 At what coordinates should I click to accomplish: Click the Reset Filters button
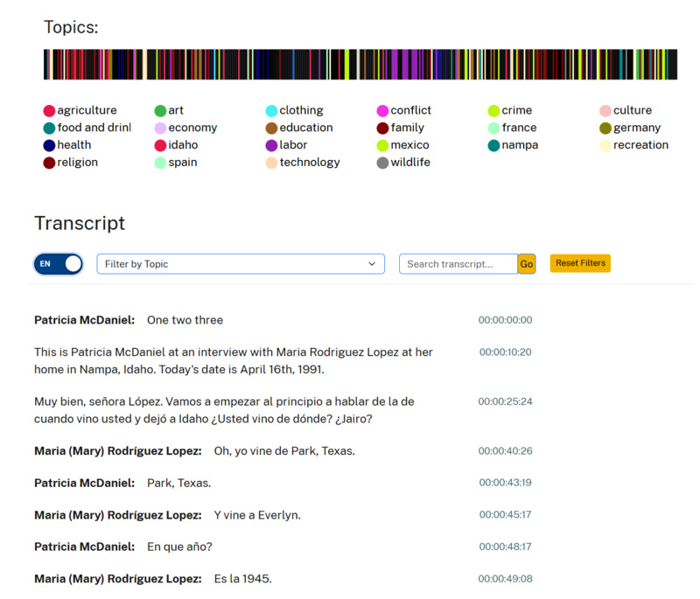(x=579, y=263)
